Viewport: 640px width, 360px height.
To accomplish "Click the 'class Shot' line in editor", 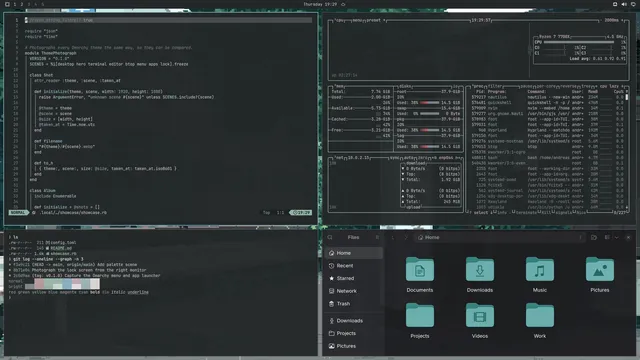I will tap(41, 75).
